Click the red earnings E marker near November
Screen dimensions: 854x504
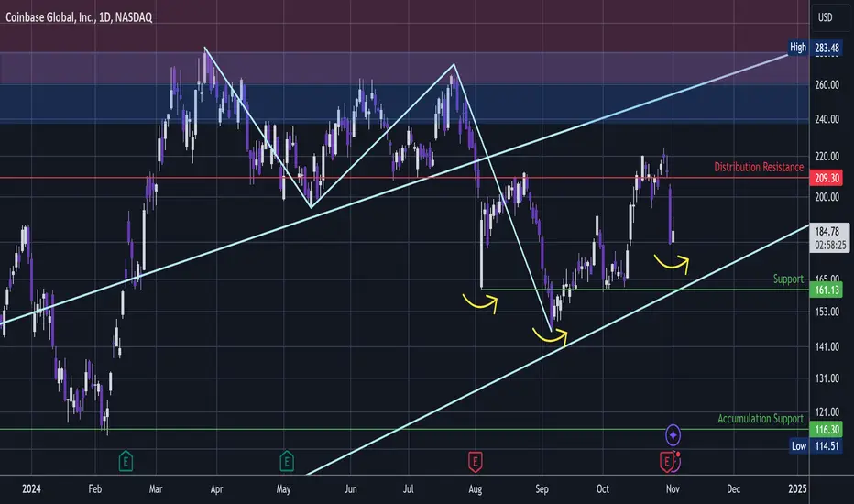point(667,462)
